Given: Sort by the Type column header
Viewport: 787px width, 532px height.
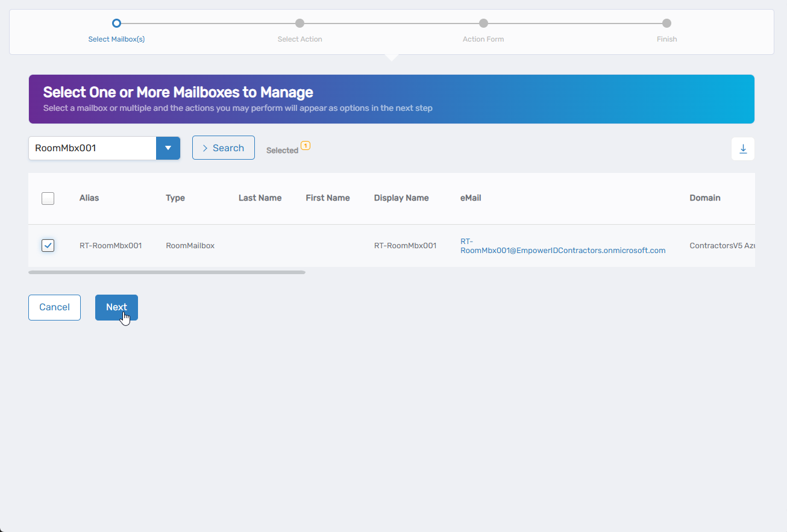Looking at the screenshot, I should pyautogui.click(x=175, y=198).
